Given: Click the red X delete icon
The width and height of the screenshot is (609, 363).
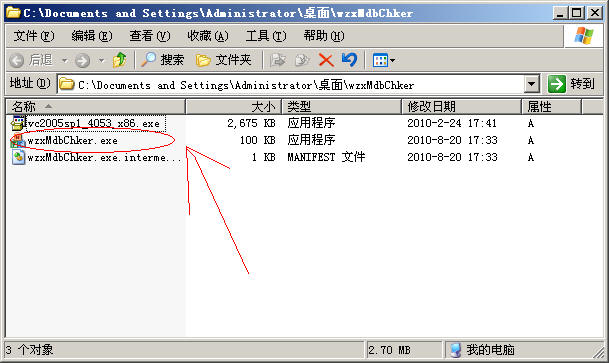Looking at the screenshot, I should [326, 60].
